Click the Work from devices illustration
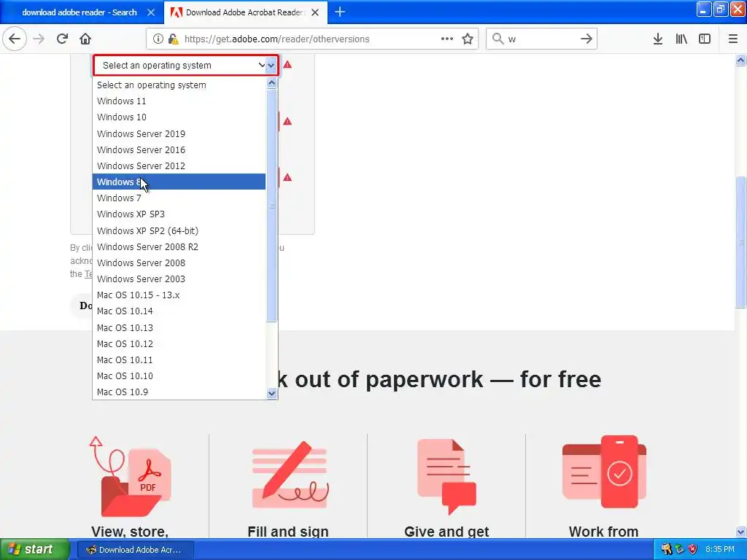 click(x=604, y=472)
